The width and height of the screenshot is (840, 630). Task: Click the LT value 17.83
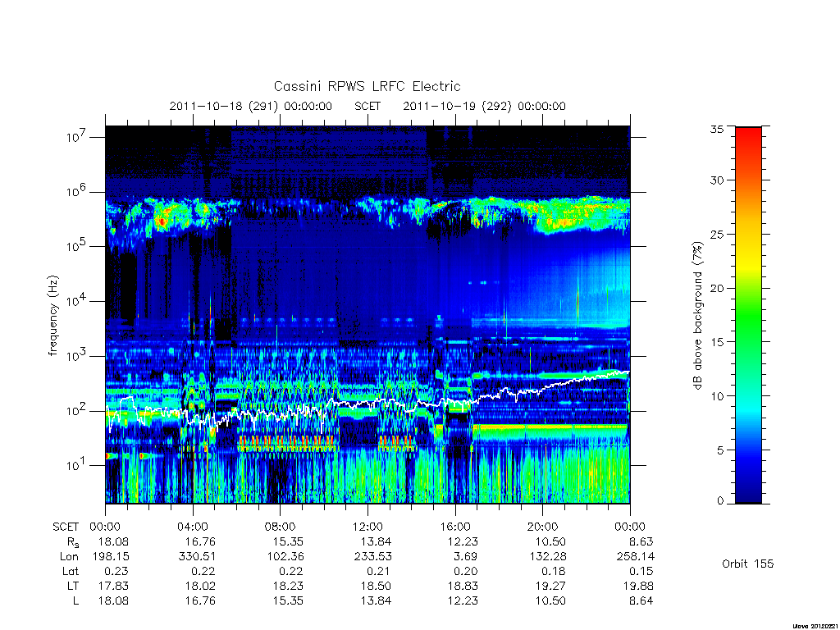[113, 586]
